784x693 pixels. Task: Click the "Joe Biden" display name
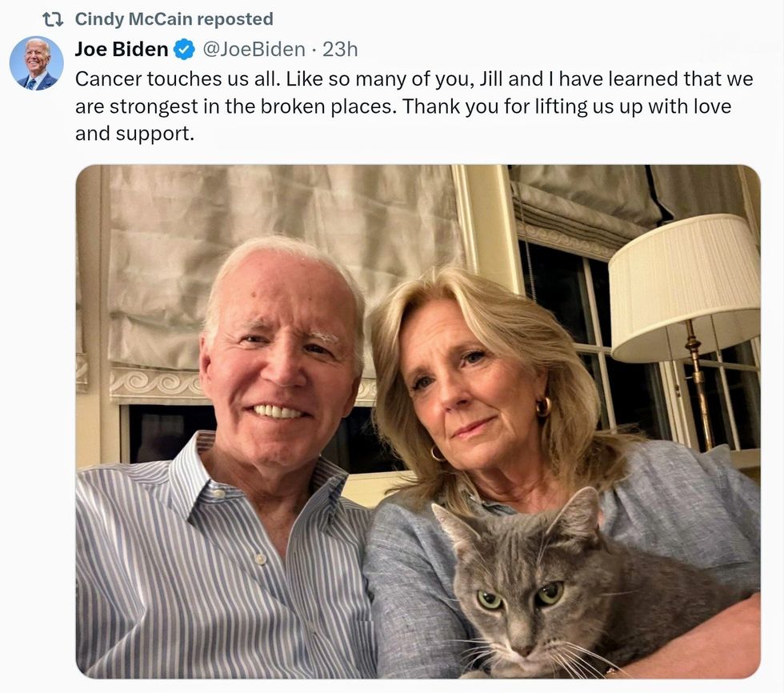click(122, 50)
